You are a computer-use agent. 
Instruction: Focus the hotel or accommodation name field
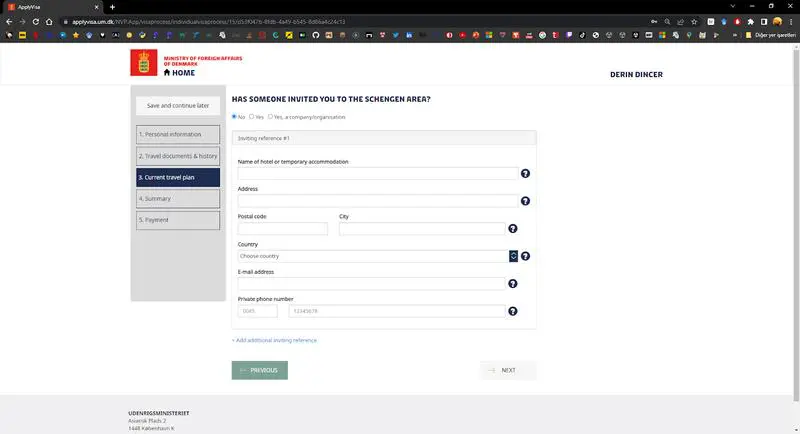coord(378,173)
